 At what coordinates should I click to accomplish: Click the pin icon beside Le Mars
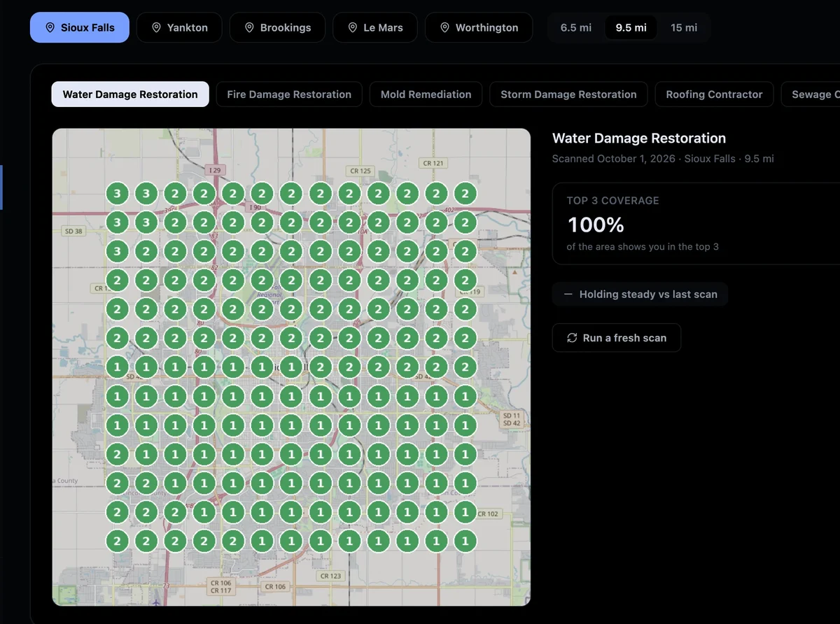coord(353,27)
